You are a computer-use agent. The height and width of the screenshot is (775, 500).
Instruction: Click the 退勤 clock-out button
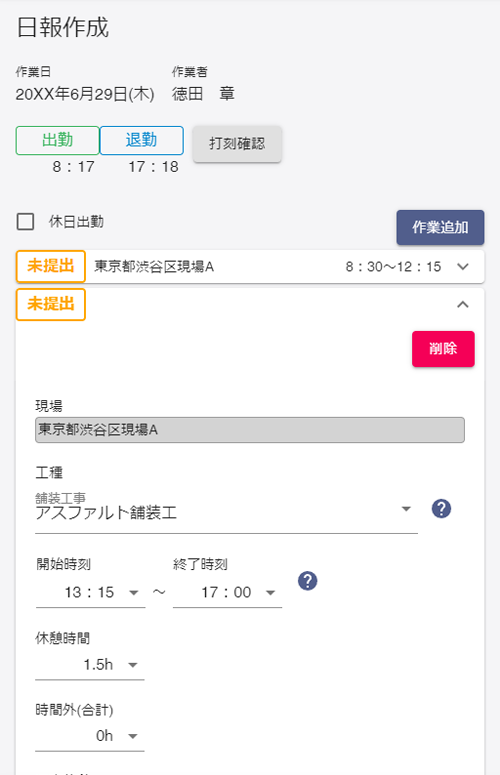(142, 140)
